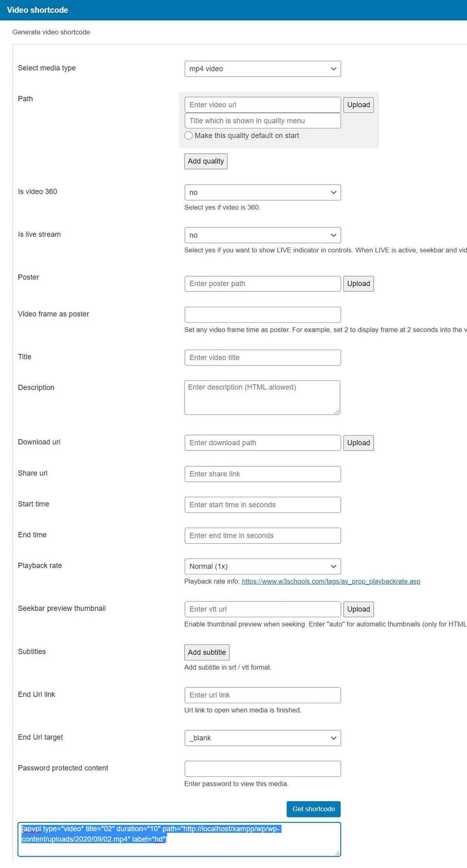This screenshot has height=868, width=467.
Task: Click the Add subtitle button
Action: (207, 652)
